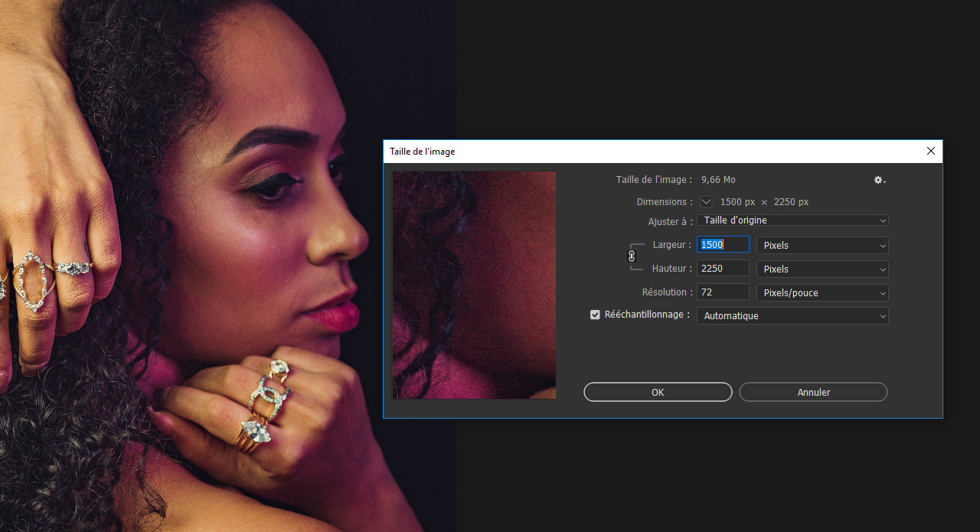The height and width of the screenshot is (532, 980).
Task: Click the Hauteur input field showing 2250
Action: 723,269
